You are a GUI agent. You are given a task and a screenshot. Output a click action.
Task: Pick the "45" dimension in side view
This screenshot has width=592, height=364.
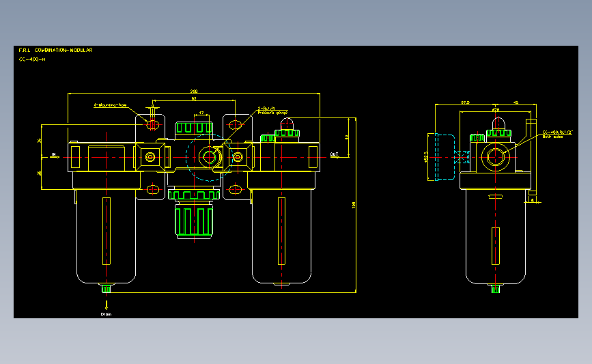click(516, 102)
